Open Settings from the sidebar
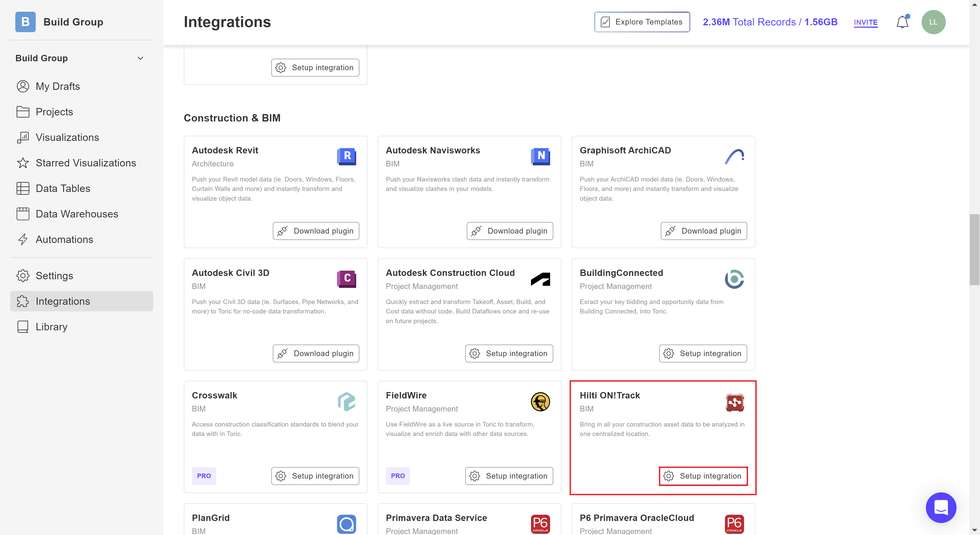 (x=81, y=275)
